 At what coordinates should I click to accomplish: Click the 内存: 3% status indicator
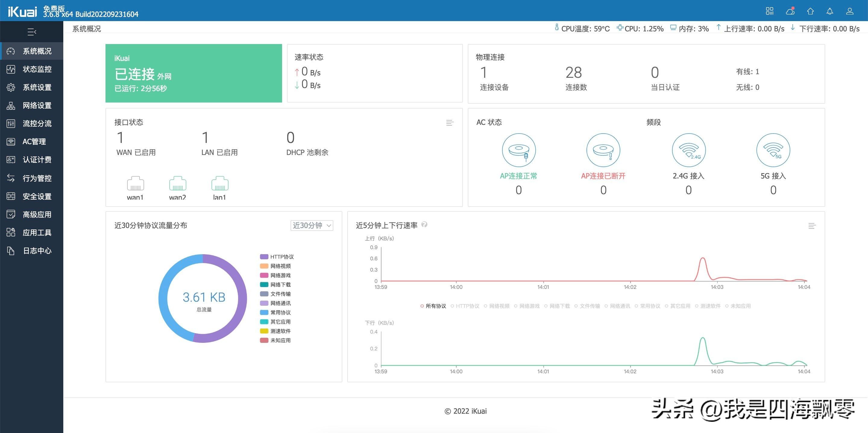tap(689, 29)
